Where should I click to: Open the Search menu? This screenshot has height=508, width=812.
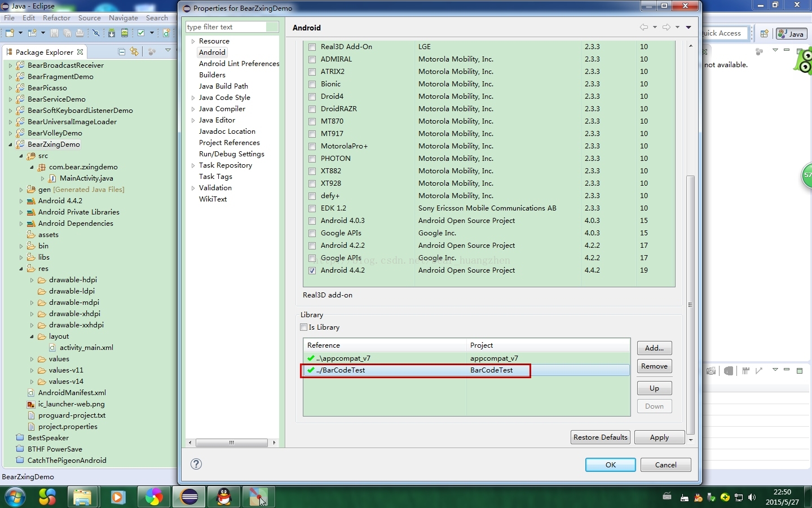point(157,18)
